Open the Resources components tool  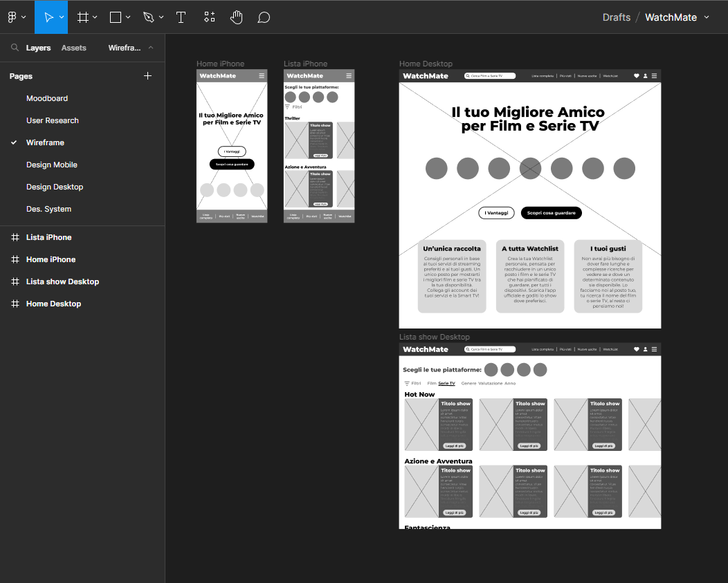(210, 17)
